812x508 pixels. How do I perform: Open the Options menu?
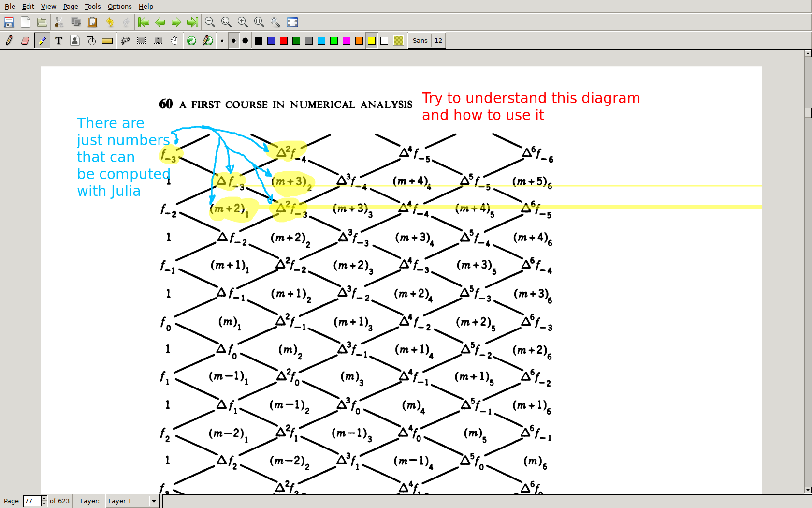(x=119, y=6)
